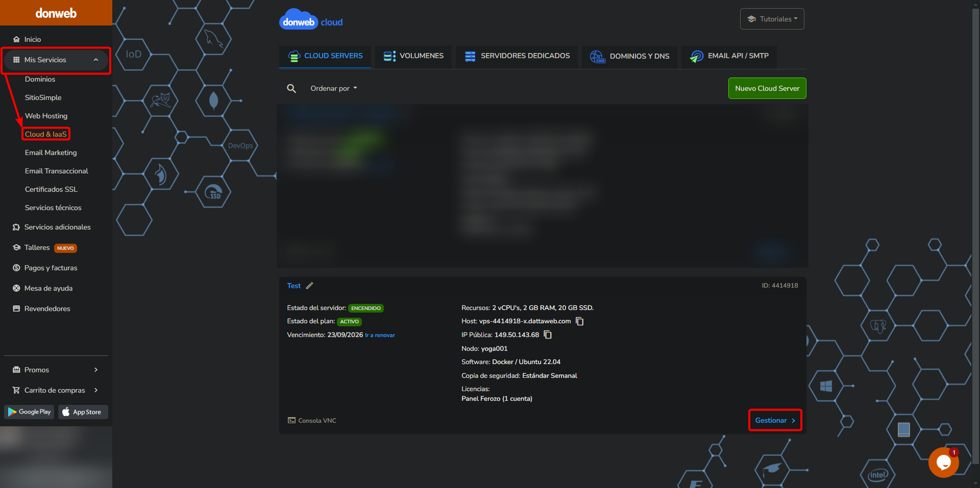Switch to the CLOUD SERVERS tab
Screen dimensions: 980x488
pos(325,56)
